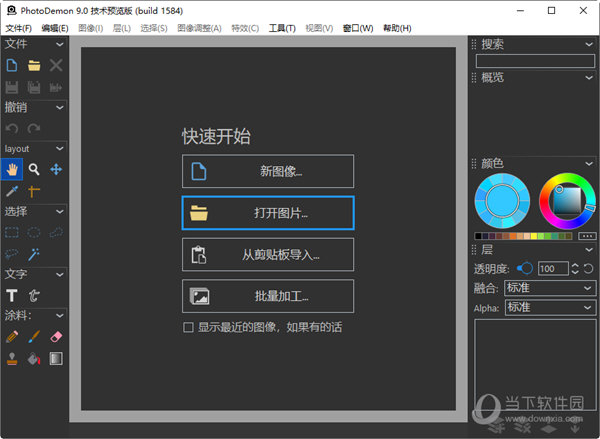Click the search input field

tap(535, 61)
